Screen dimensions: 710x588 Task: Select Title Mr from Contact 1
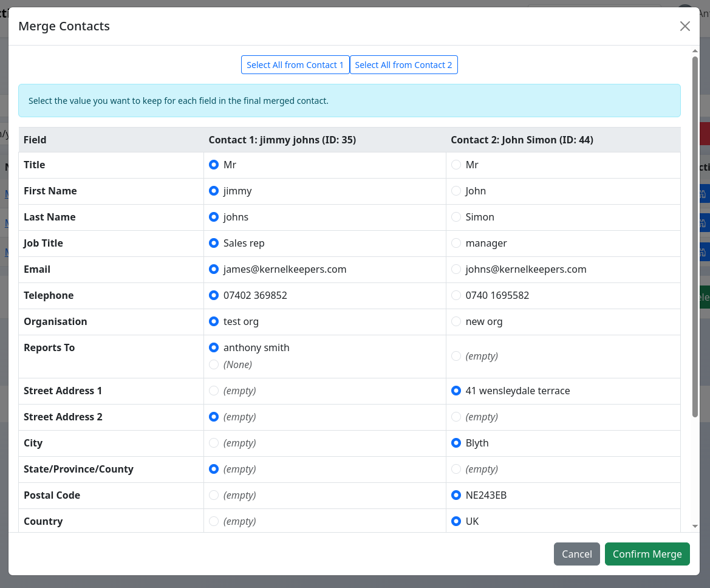tap(214, 165)
